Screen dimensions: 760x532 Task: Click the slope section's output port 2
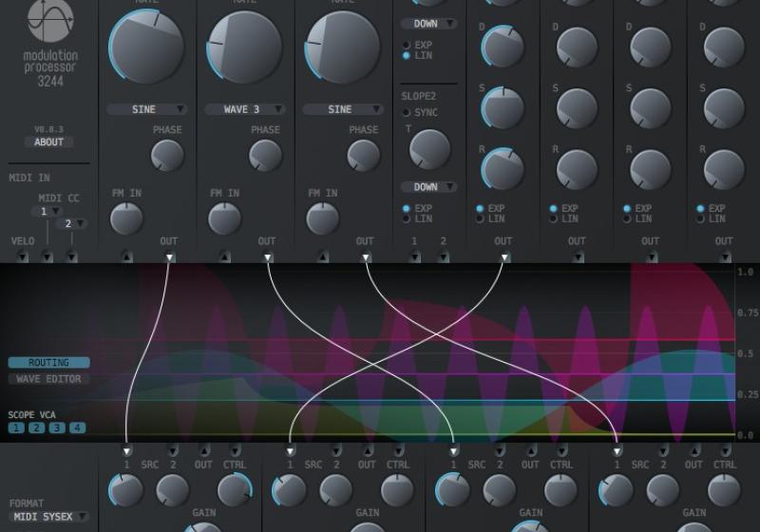click(443, 256)
